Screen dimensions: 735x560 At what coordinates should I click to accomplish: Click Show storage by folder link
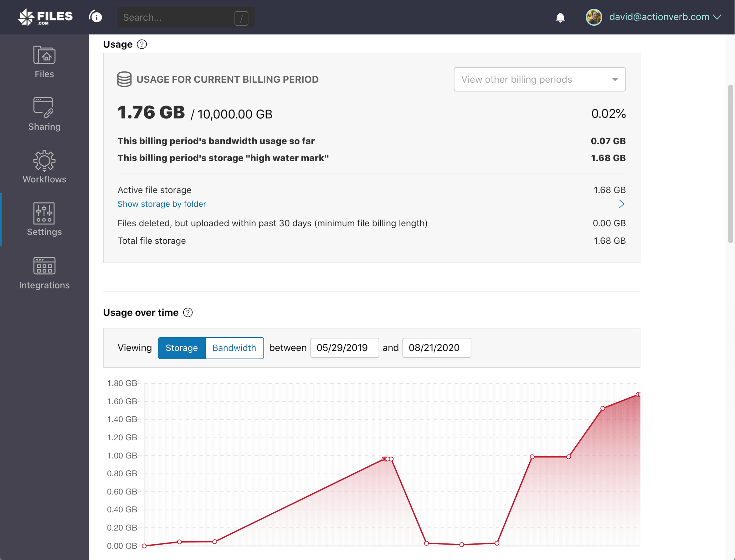[x=162, y=204]
